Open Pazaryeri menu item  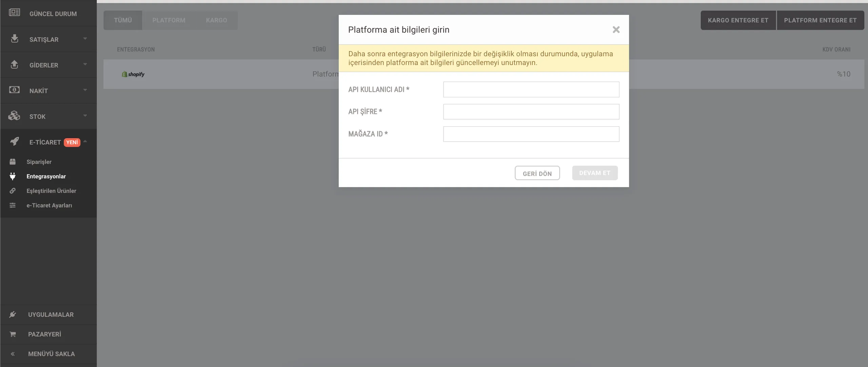coord(48,334)
